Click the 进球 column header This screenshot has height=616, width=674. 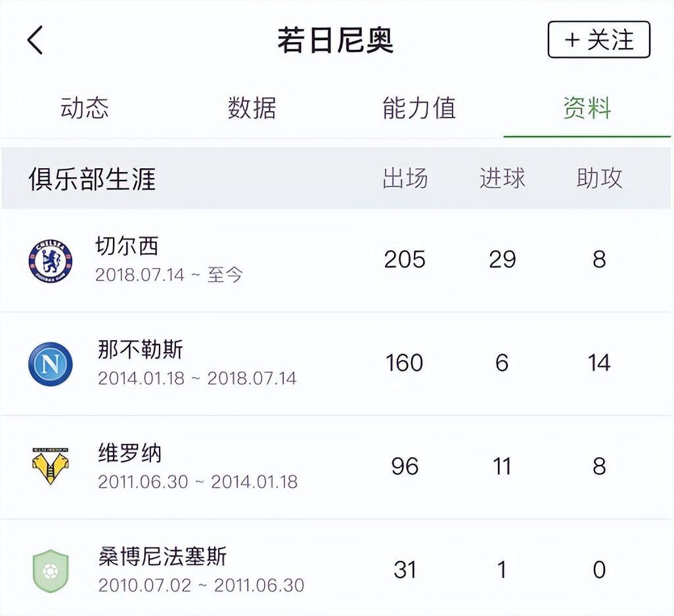click(x=503, y=178)
